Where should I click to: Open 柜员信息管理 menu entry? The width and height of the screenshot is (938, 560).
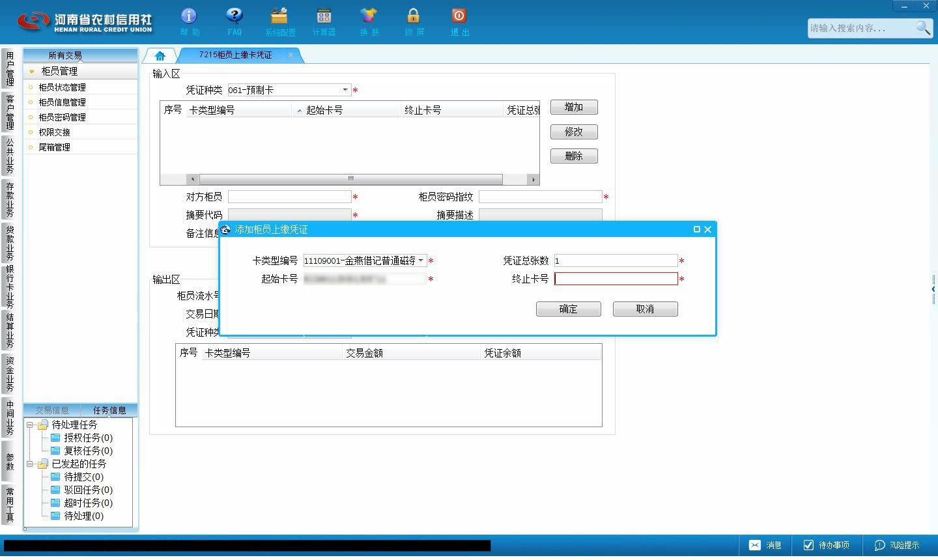click(62, 102)
